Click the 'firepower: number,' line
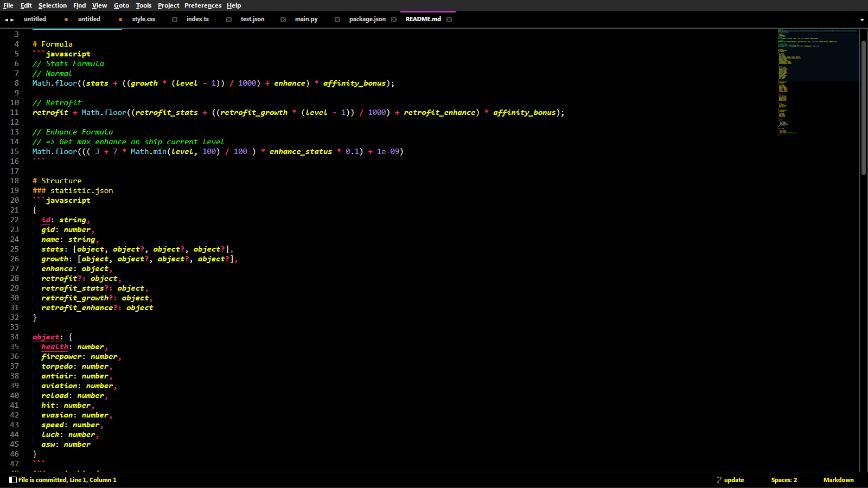The height and width of the screenshot is (488, 868). 81,356
